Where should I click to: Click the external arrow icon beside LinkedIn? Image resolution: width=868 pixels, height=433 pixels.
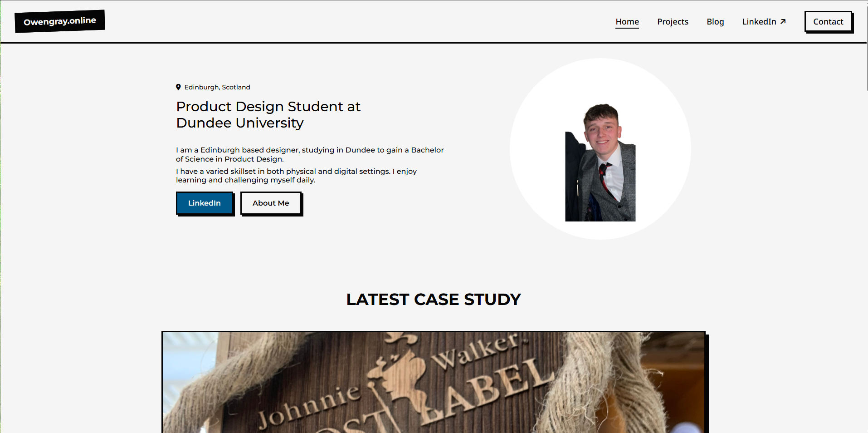(783, 22)
